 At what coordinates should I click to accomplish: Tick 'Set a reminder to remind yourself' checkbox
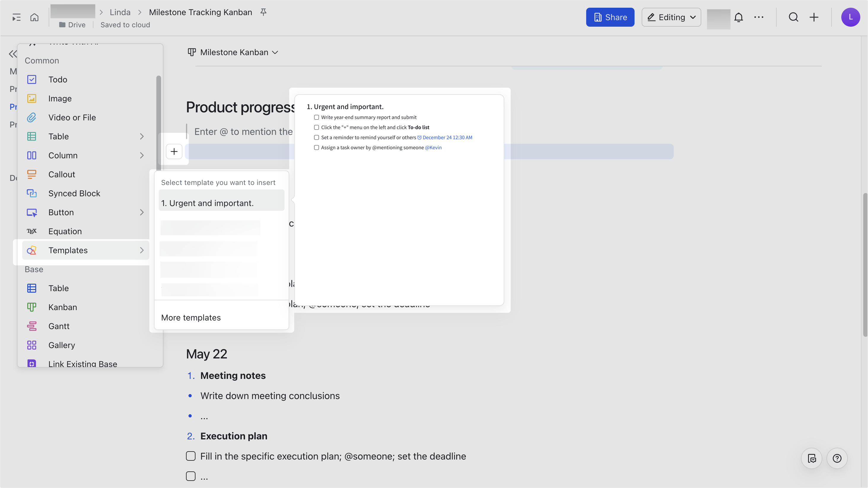tap(317, 137)
